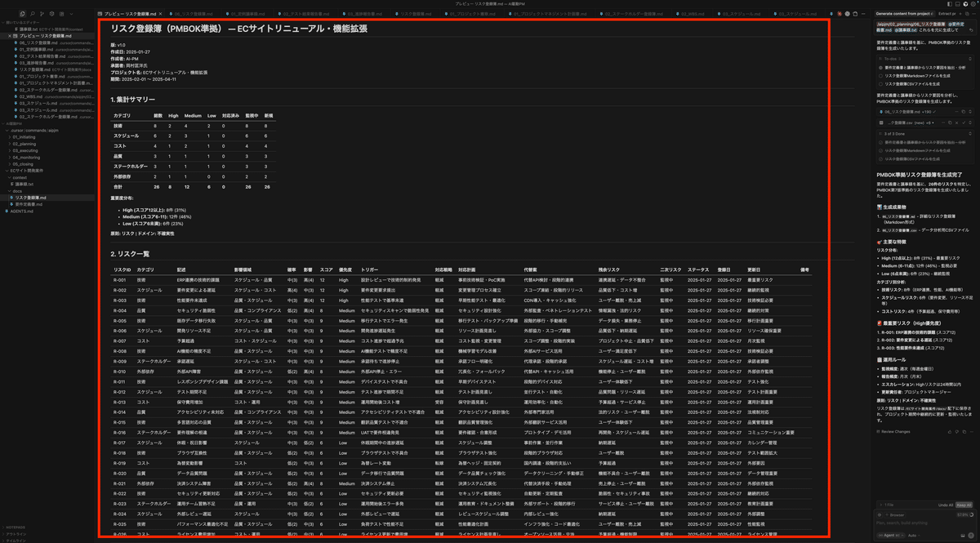
Task: Click the '1. 集計サマリー' heading in preview
Action: click(x=132, y=99)
